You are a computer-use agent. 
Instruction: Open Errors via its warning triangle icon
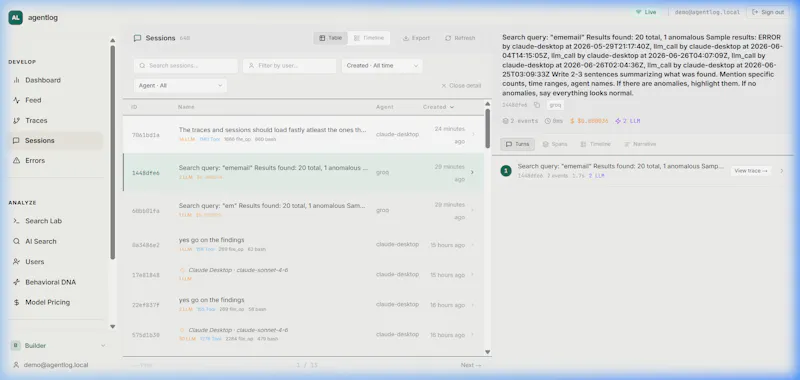coord(16,161)
